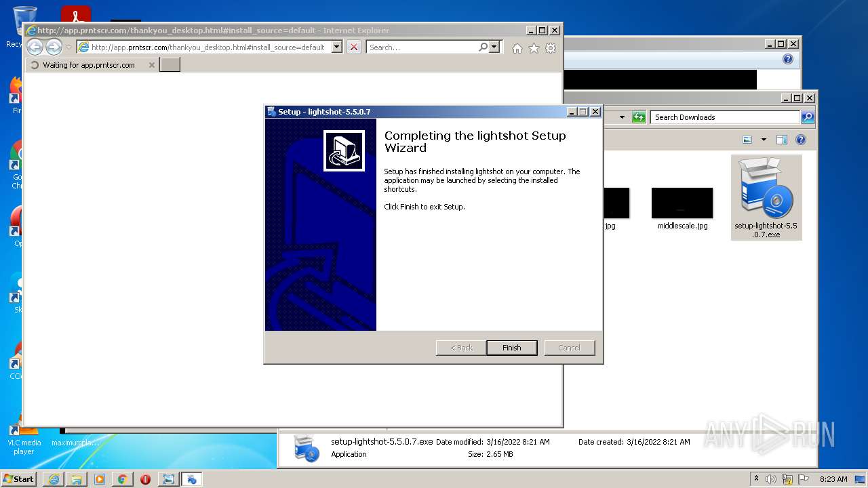This screenshot has width=868, height=488.
Task: Open the Start menu
Action: (x=18, y=479)
